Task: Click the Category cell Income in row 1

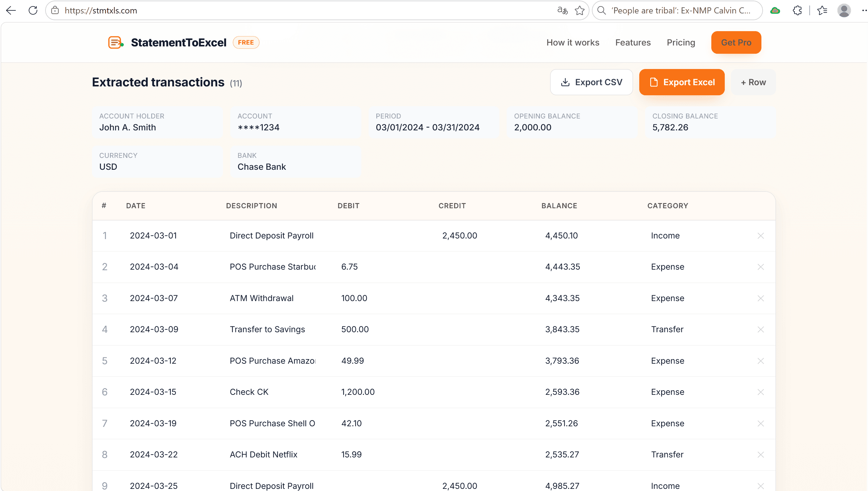Action: (665, 236)
